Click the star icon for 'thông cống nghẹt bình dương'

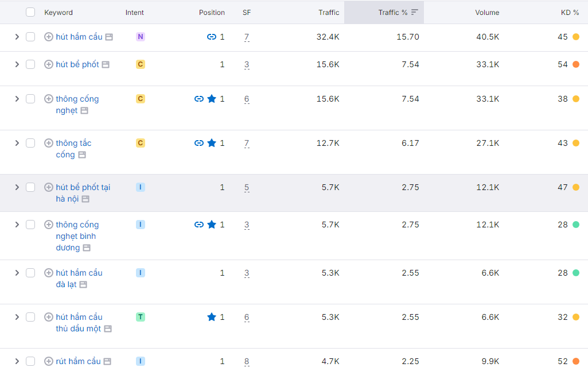[212, 225]
